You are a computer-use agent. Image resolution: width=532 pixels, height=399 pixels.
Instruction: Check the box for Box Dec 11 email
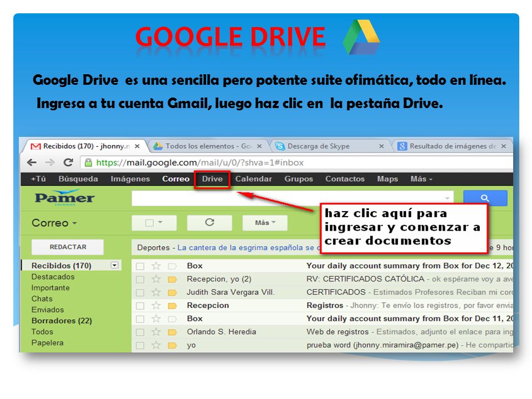click(140, 319)
